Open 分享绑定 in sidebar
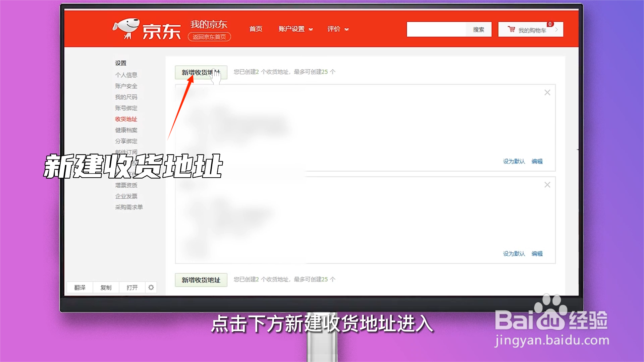644x362 pixels. pos(126,141)
